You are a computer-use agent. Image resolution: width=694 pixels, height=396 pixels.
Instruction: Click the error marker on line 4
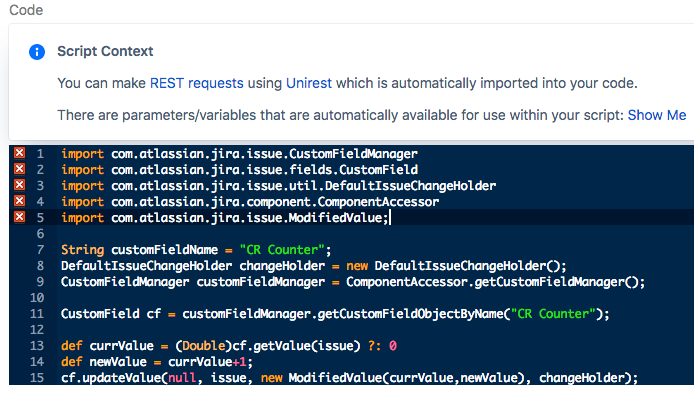click(19, 201)
